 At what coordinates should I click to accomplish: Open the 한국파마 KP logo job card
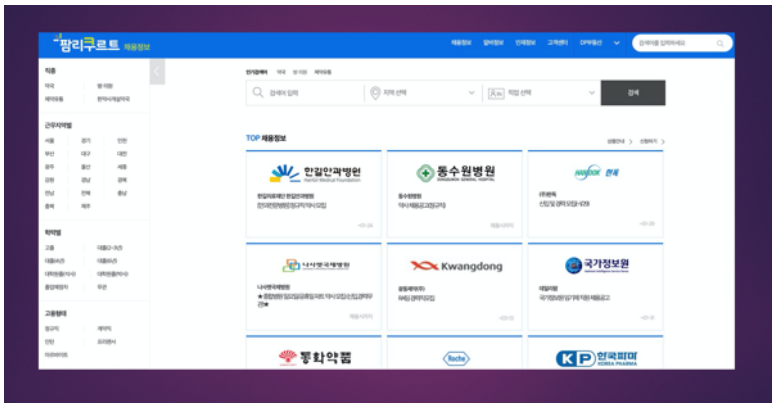595,353
